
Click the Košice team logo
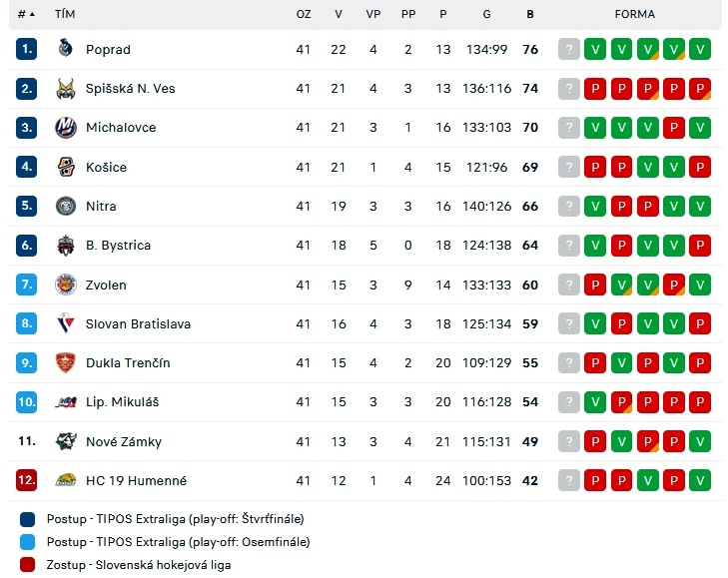(x=66, y=167)
